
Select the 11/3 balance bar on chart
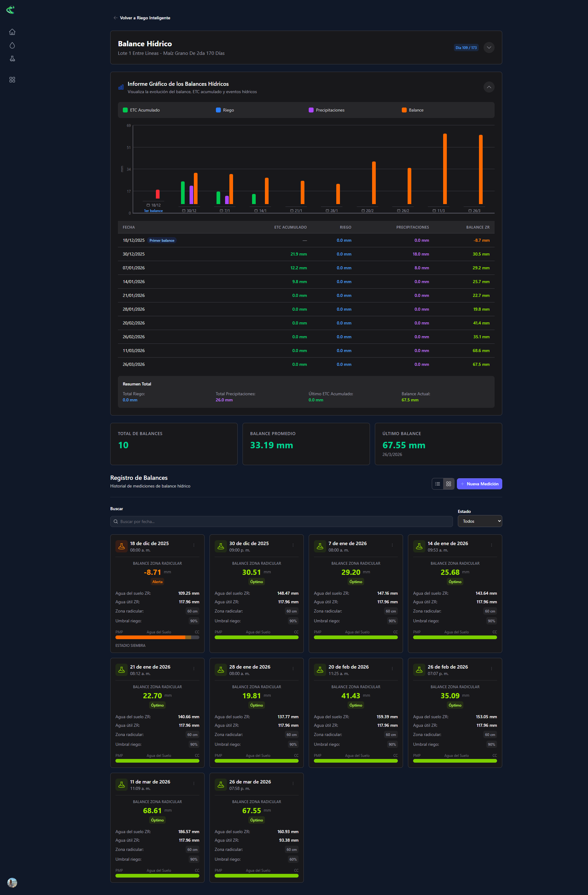point(445,169)
